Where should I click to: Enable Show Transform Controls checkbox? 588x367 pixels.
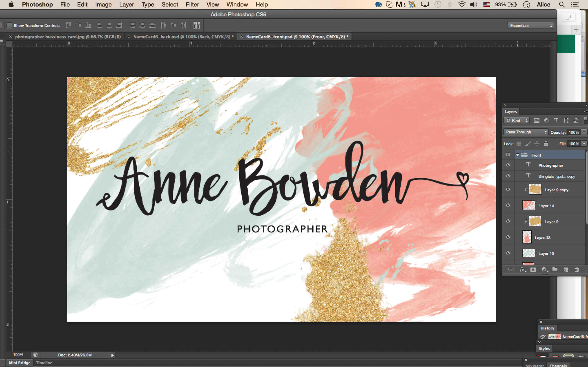tap(9, 25)
